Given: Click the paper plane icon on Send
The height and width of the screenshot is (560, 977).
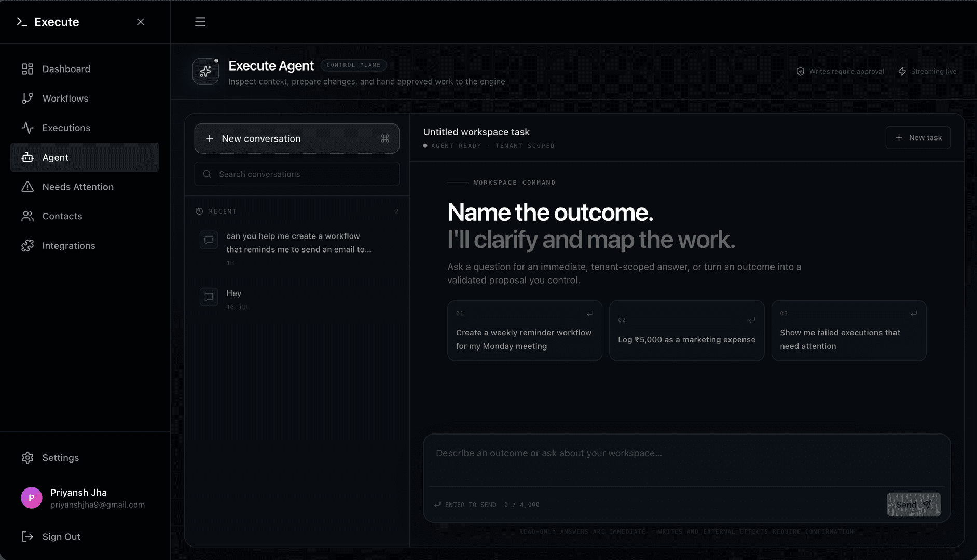Looking at the screenshot, I should 927,505.
